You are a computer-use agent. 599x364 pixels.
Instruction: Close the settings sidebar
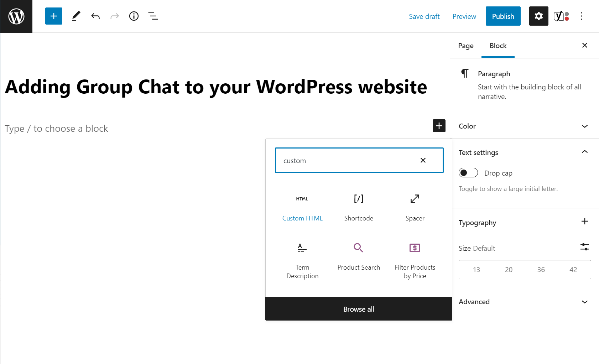584,45
